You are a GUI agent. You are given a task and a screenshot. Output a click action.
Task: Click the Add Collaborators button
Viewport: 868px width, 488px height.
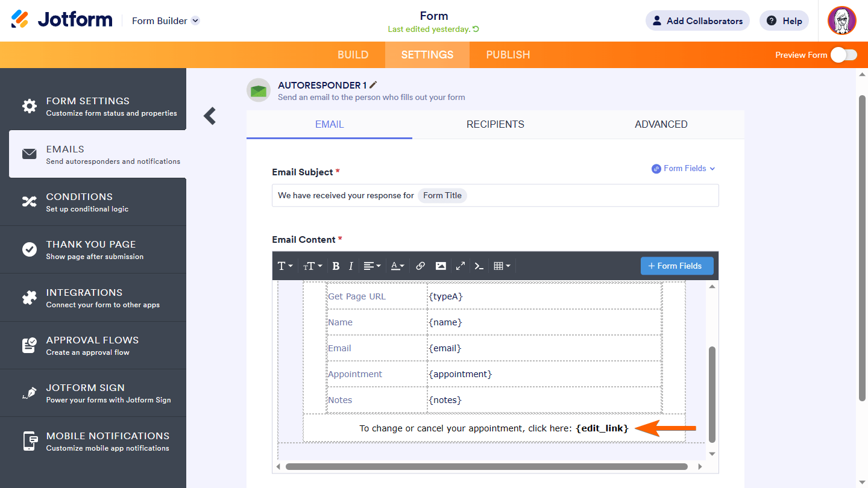point(697,20)
